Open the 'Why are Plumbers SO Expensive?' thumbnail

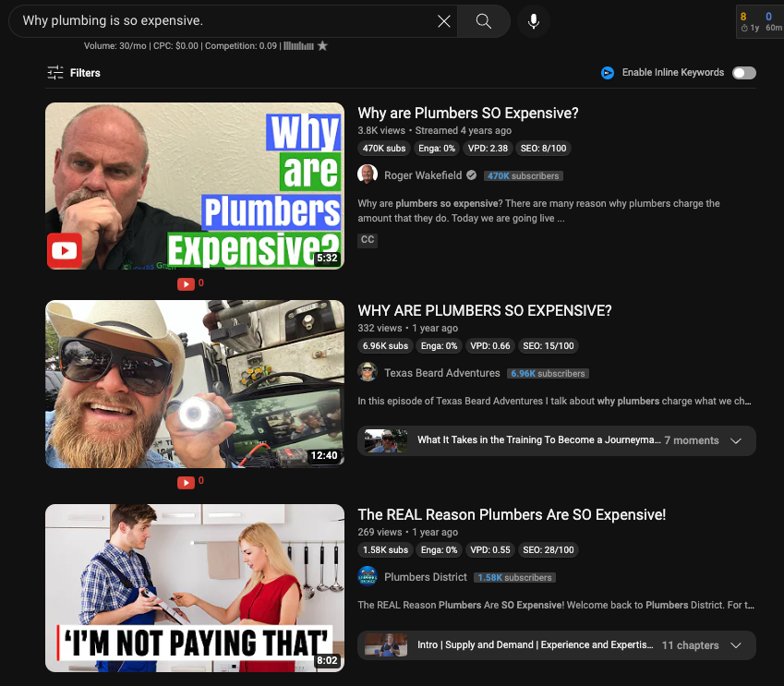[x=195, y=186]
